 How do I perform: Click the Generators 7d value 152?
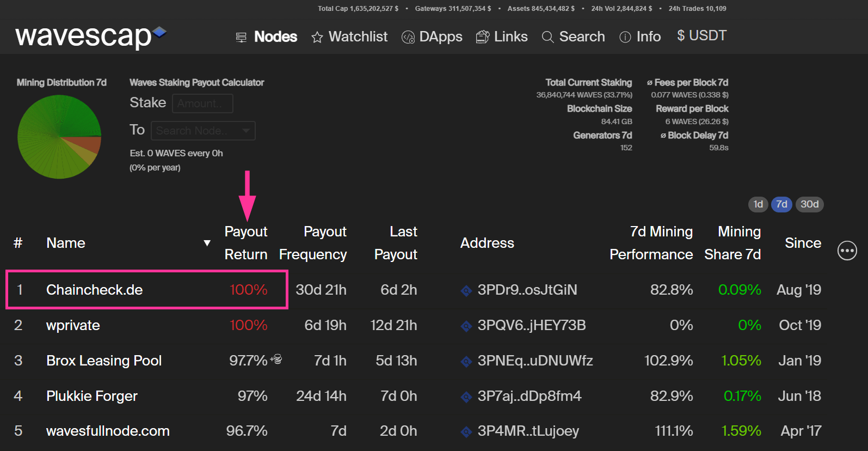coord(626,148)
